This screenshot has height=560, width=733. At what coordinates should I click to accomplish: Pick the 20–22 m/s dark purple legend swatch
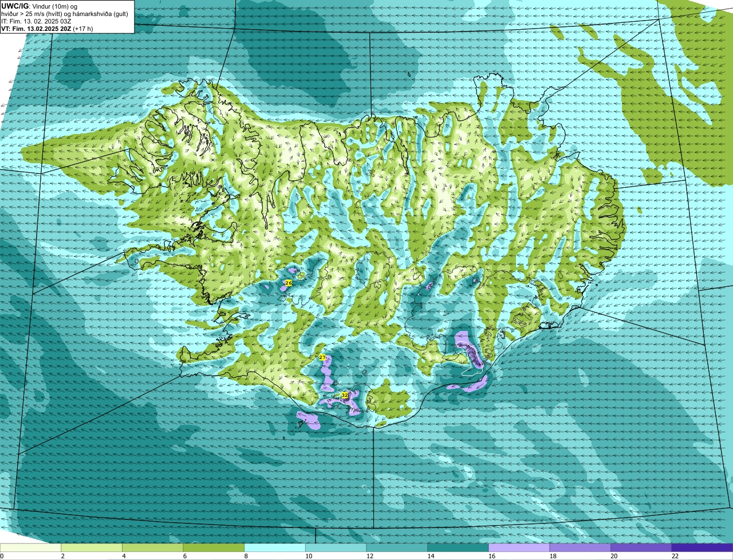coord(641,548)
